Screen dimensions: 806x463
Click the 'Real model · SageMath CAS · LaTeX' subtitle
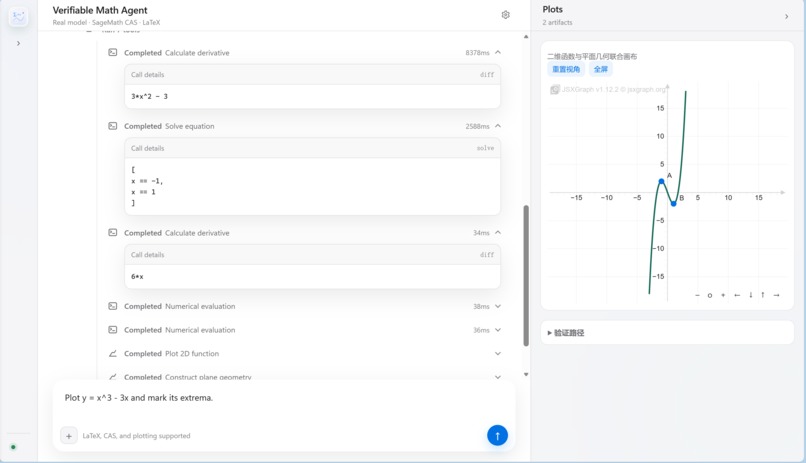[x=106, y=23]
